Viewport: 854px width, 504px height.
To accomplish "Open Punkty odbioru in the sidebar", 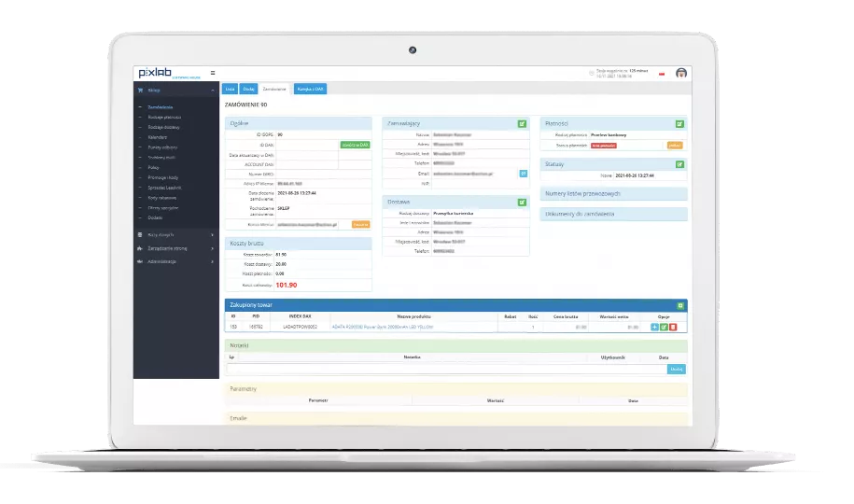I will tap(162, 147).
